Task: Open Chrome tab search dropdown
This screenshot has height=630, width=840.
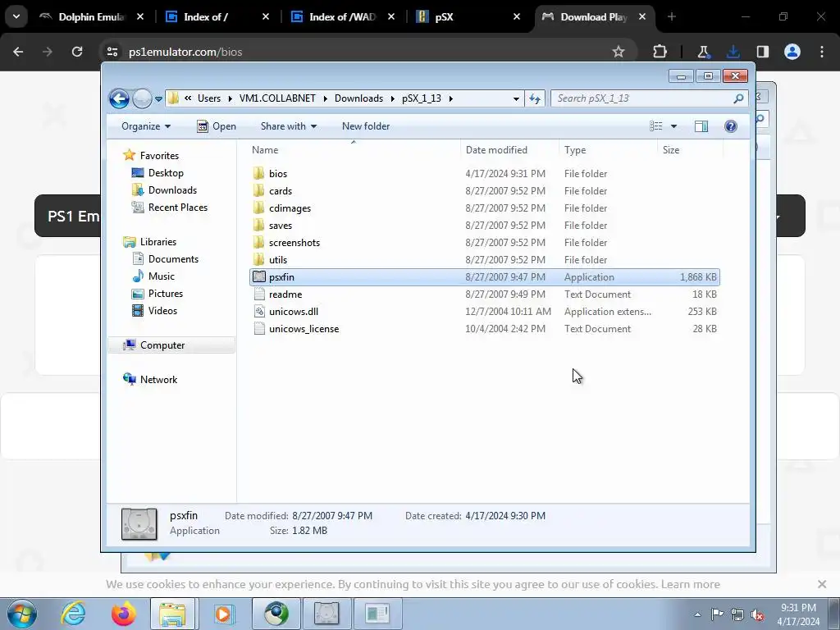Action: 16,16
